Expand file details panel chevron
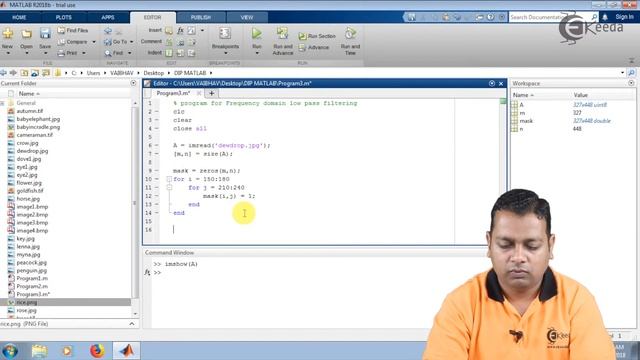Screen dimensions: 640x360 pyautogui.click(x=131, y=324)
